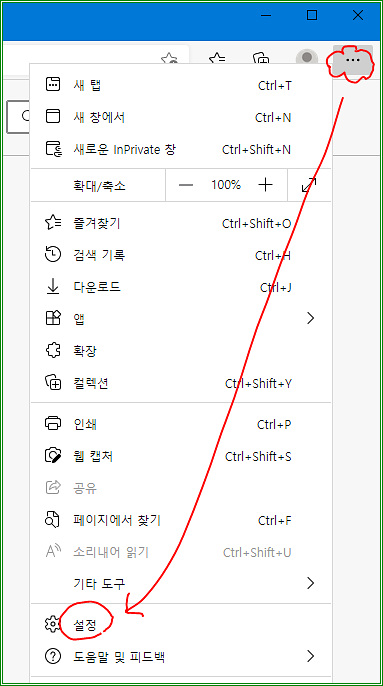Click the Ctrl+Shift+N shortcut text

[x=257, y=150]
